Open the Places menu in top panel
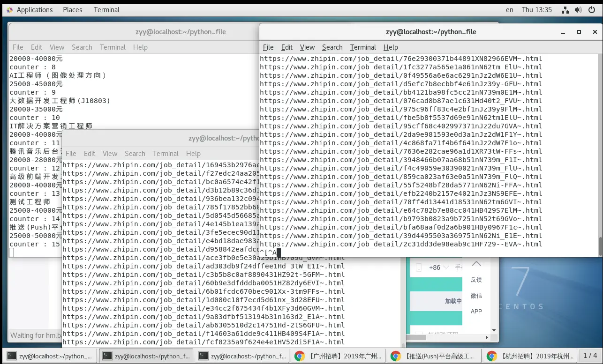The height and width of the screenshot is (364, 603). tap(73, 9)
